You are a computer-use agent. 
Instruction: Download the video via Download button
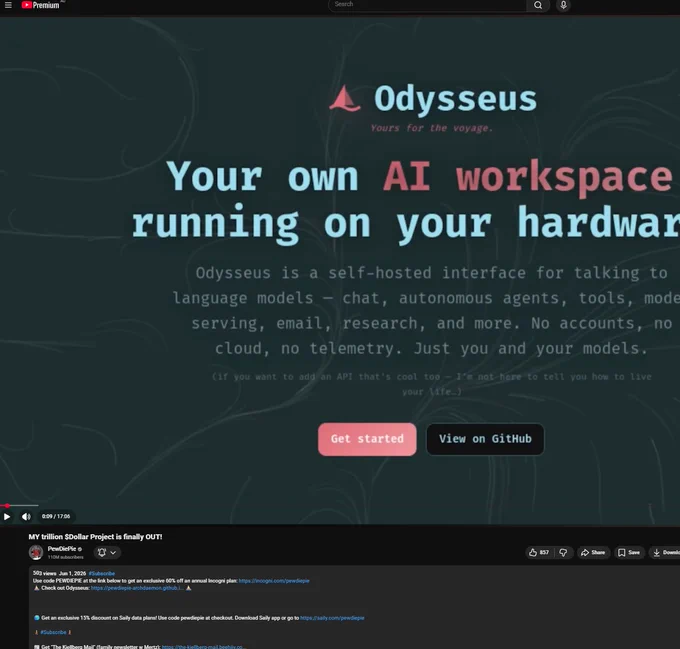(x=665, y=552)
